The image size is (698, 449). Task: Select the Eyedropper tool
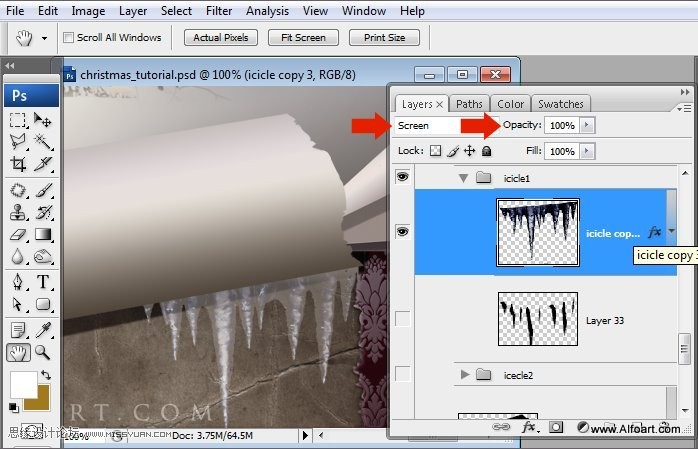(x=43, y=331)
